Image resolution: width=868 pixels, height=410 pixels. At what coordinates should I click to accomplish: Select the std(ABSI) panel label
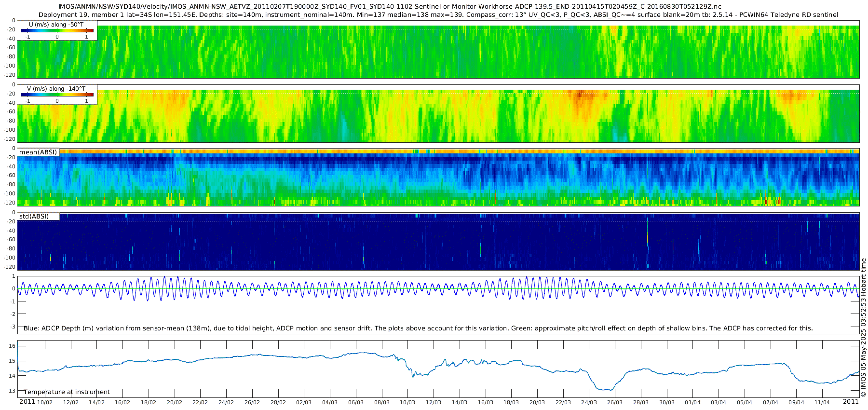pyautogui.click(x=34, y=216)
